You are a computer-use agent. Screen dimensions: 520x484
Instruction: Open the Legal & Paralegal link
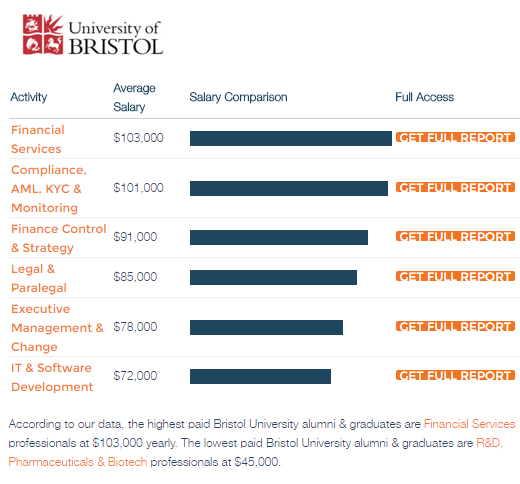(x=39, y=278)
